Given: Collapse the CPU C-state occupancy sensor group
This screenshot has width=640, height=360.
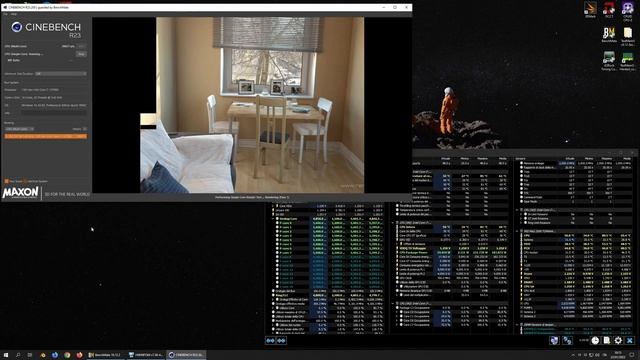Looking at the screenshot, I should point(393,304).
